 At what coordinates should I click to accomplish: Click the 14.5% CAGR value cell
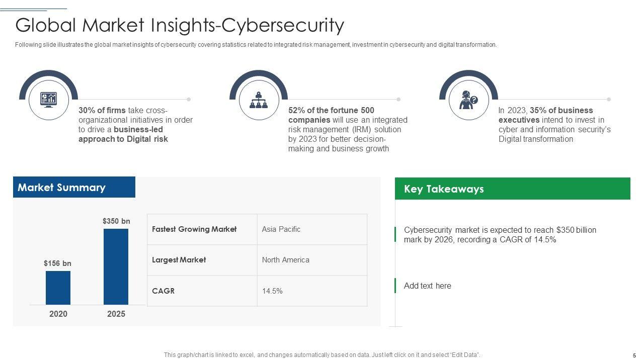pyautogui.click(x=312, y=291)
